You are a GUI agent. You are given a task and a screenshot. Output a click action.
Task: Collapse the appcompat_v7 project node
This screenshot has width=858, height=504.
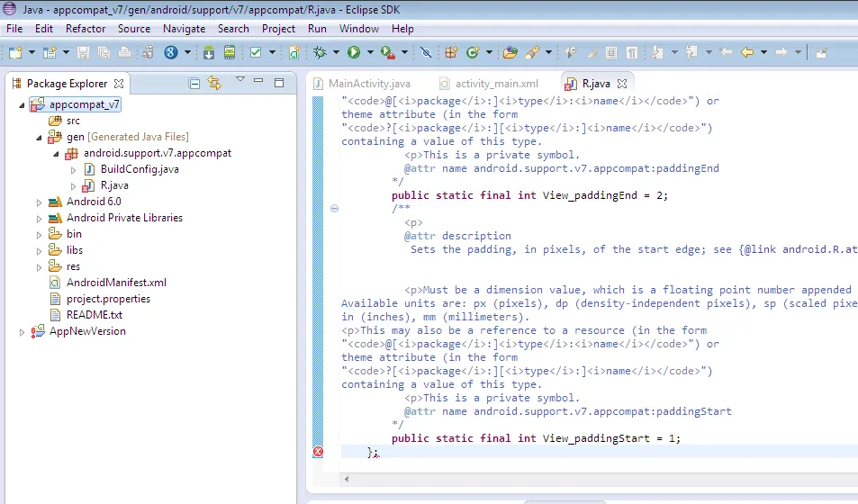(x=22, y=105)
